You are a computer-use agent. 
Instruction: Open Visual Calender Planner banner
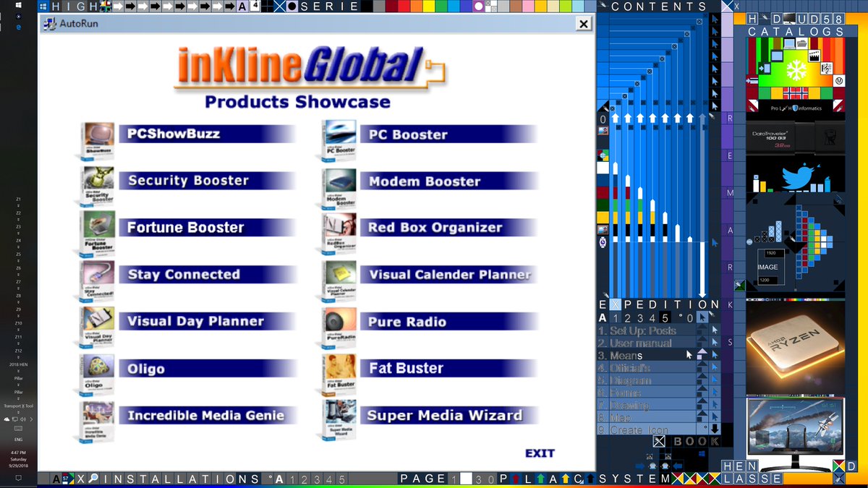pos(448,275)
